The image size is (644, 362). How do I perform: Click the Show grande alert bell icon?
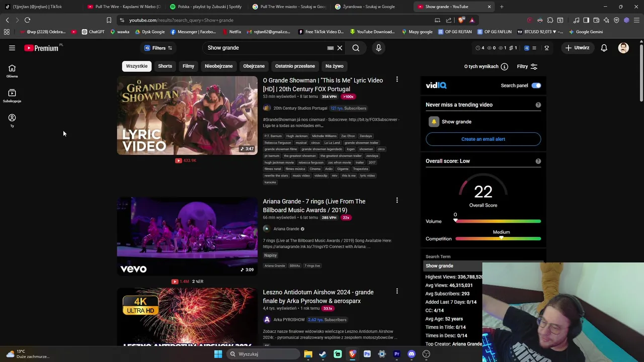click(x=434, y=122)
